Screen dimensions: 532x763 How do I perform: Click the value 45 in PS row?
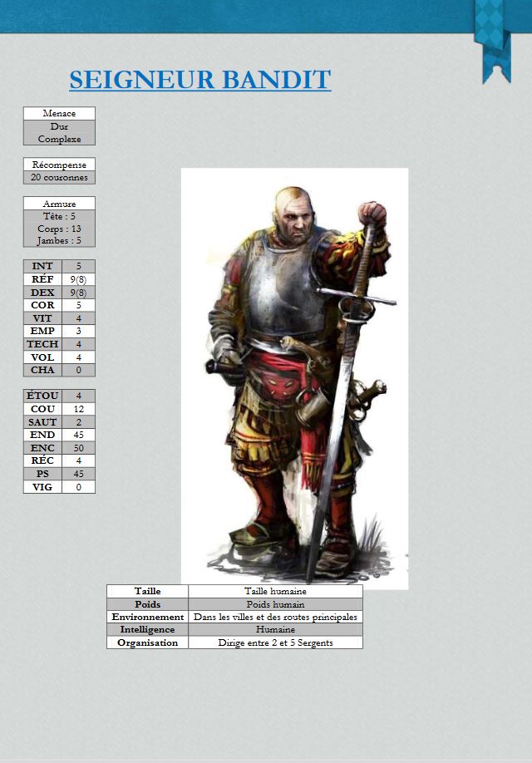(78, 474)
